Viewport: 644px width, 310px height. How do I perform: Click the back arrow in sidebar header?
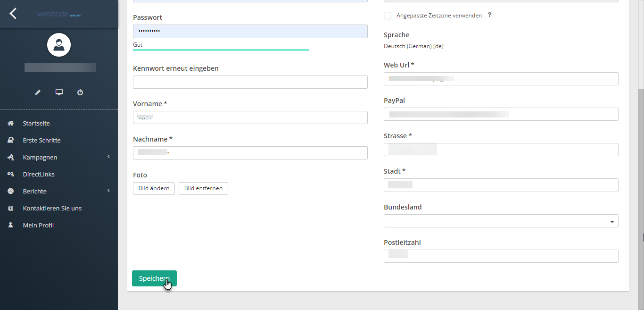pos(13,14)
